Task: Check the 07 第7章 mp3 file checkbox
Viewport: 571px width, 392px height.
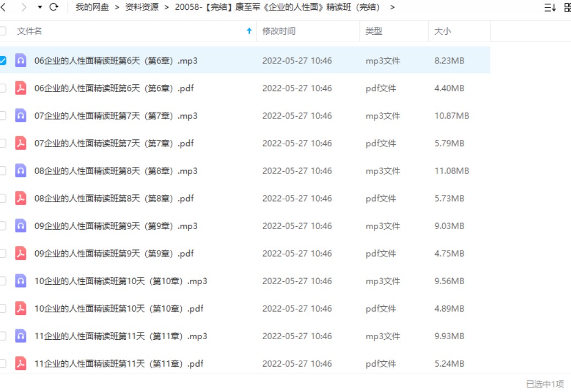Action: (3, 116)
